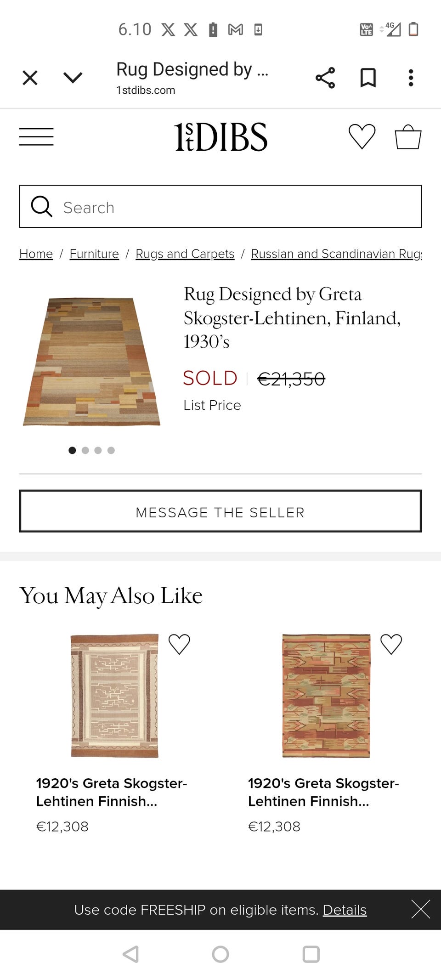The width and height of the screenshot is (441, 980).
Task: Click the Message the Seller button
Action: coord(220,511)
